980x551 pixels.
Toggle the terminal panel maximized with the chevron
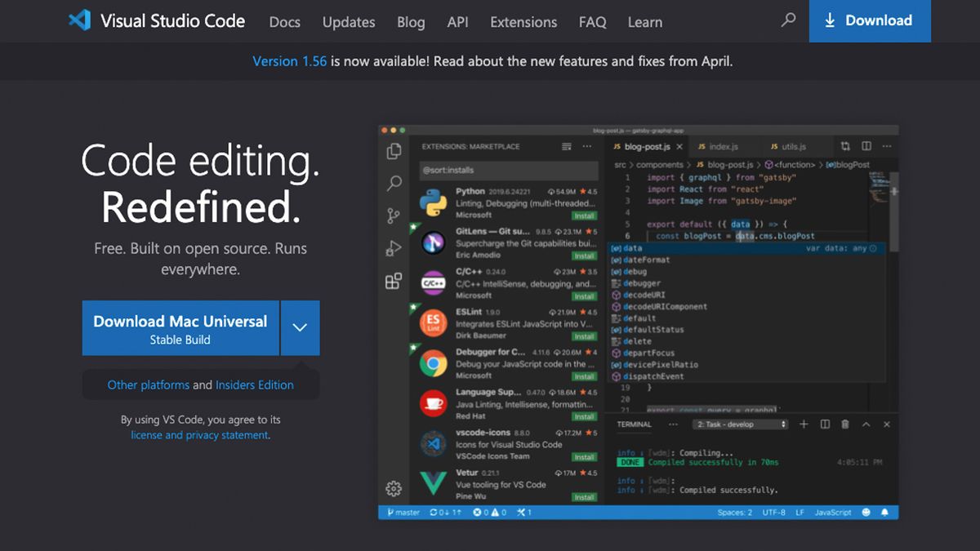coord(866,424)
